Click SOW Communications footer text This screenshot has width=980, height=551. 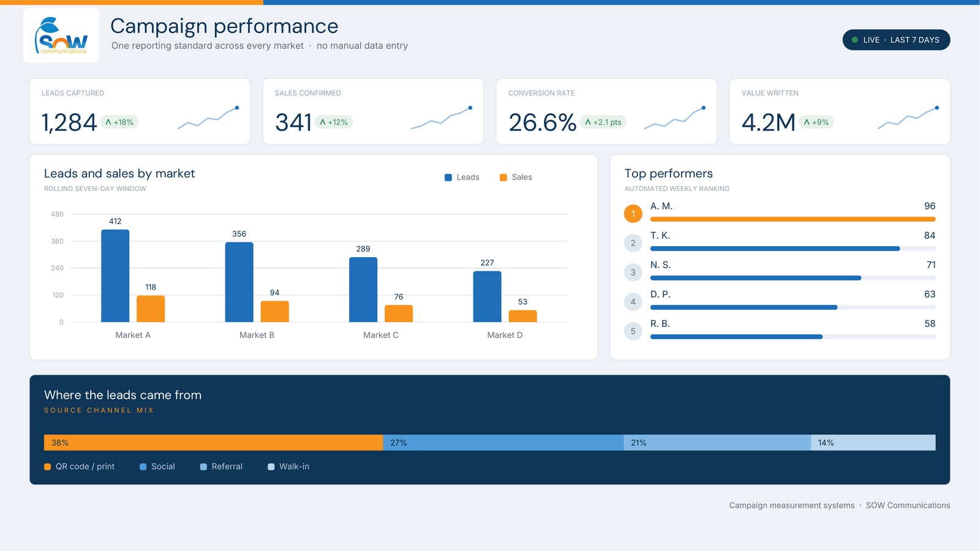coord(908,505)
